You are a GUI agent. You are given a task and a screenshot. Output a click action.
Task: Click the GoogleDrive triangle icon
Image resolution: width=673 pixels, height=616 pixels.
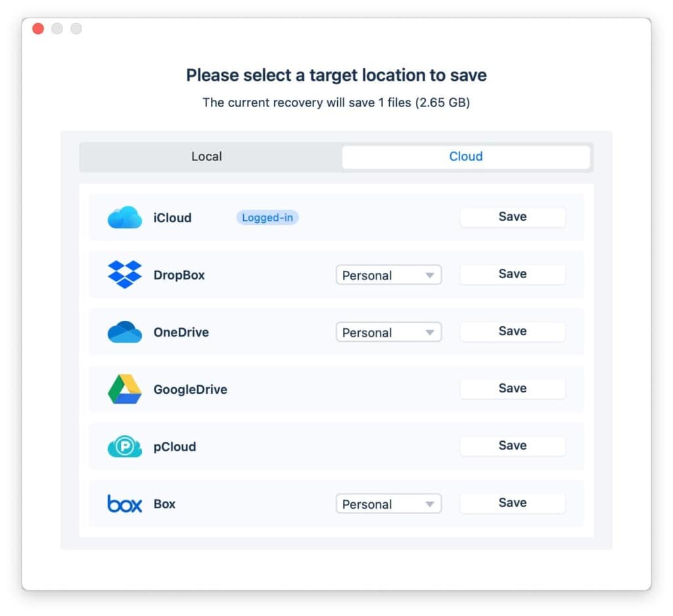[x=124, y=389]
